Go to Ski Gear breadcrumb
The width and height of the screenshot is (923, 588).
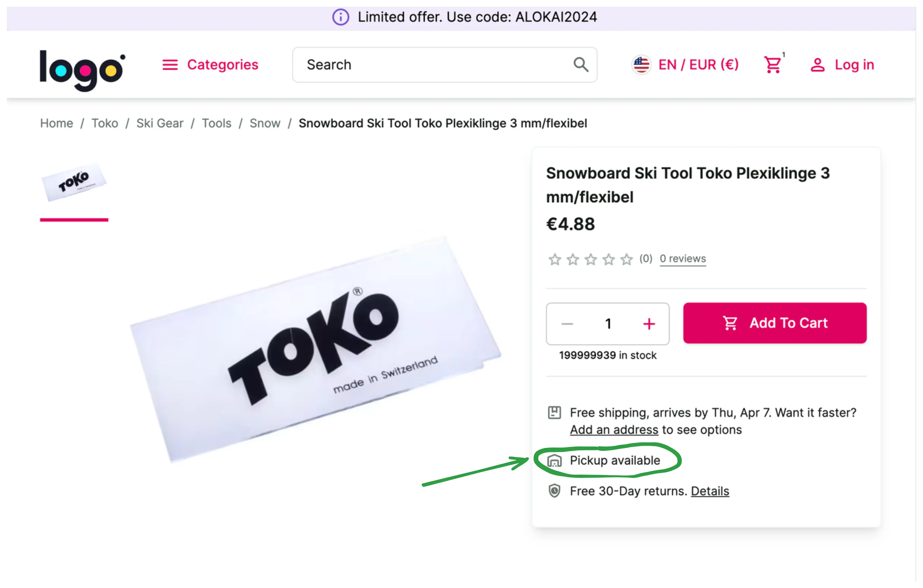160,123
